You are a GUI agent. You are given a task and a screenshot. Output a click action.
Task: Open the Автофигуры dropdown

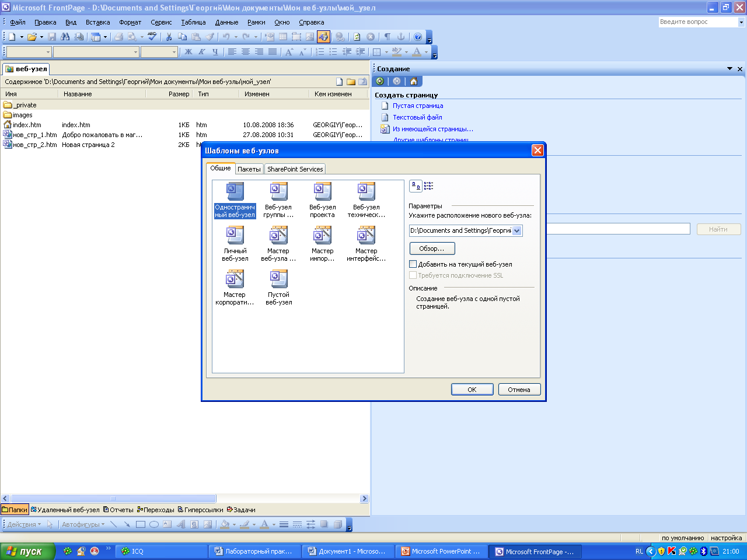(83, 524)
